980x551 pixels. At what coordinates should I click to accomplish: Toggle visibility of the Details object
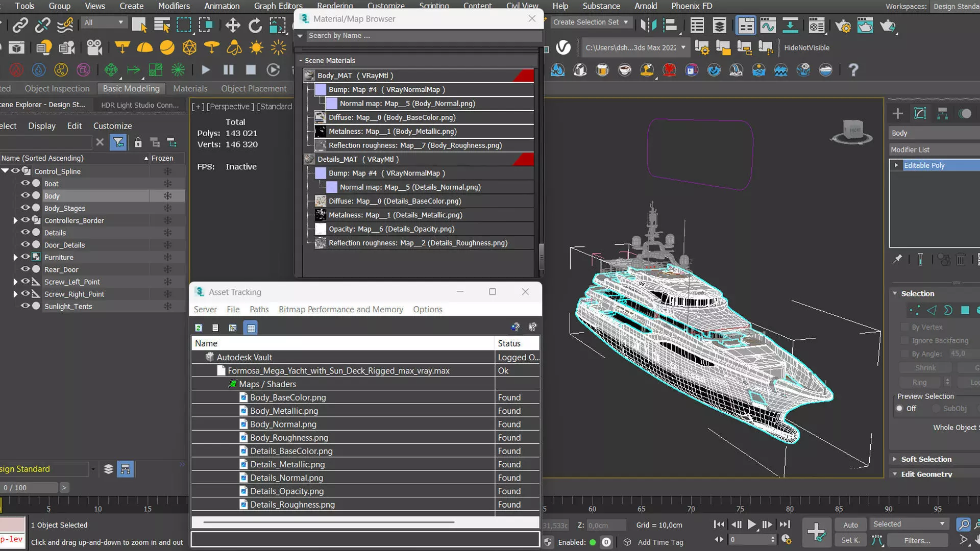tap(24, 232)
